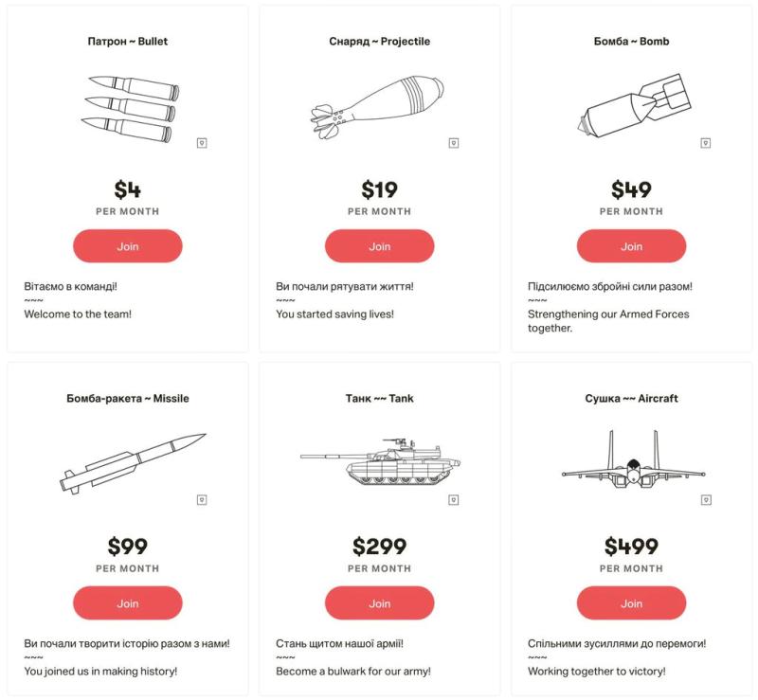This screenshot has width=758, height=700.
Task: Click the small badge icon on the Bullet card
Action: (202, 143)
